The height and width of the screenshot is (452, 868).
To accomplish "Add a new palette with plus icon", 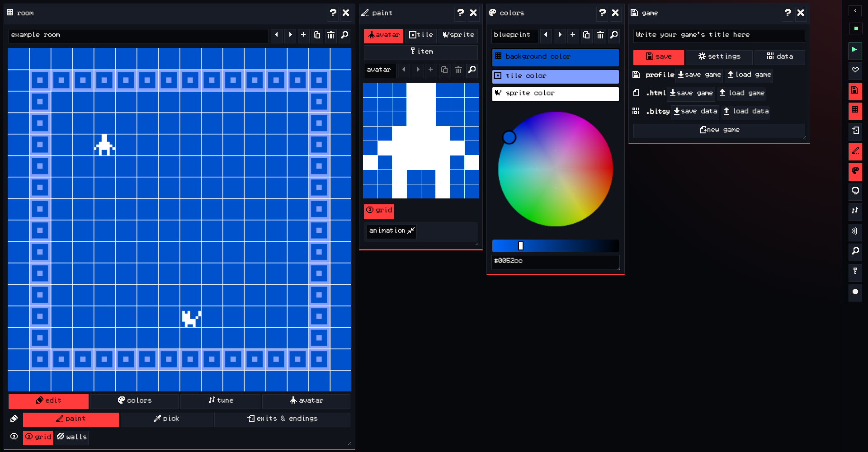I will point(573,35).
